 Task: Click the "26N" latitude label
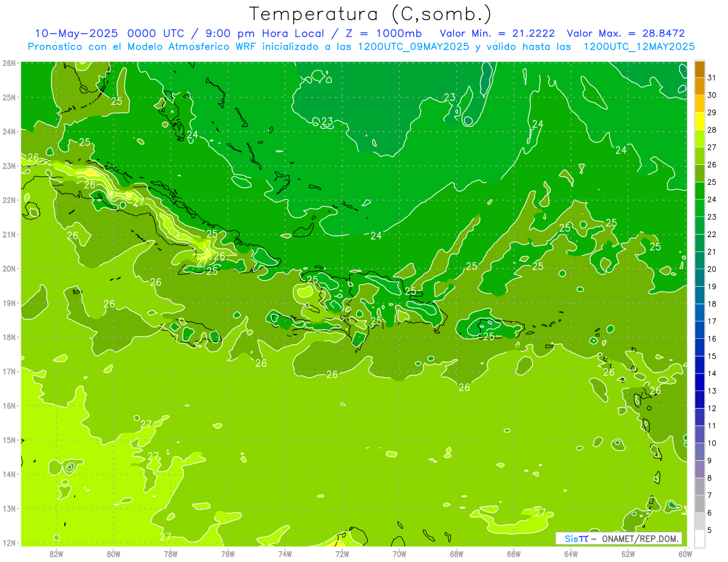point(8,63)
